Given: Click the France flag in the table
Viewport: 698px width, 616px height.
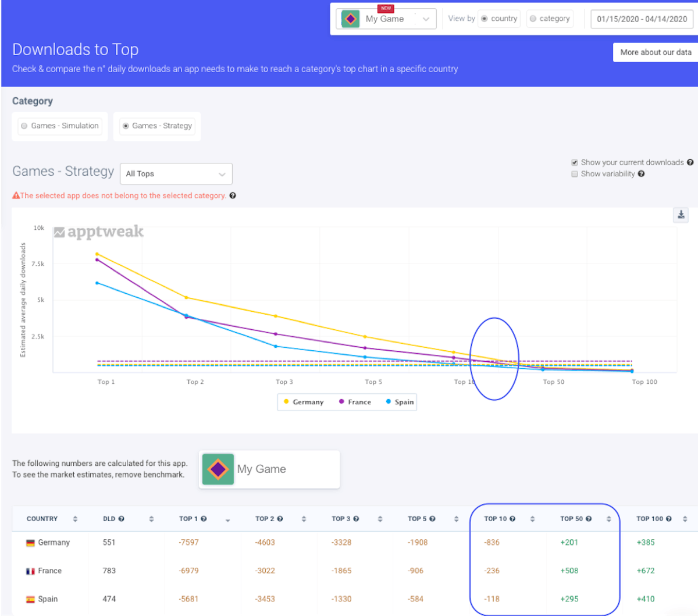Looking at the screenshot, I should (29, 571).
